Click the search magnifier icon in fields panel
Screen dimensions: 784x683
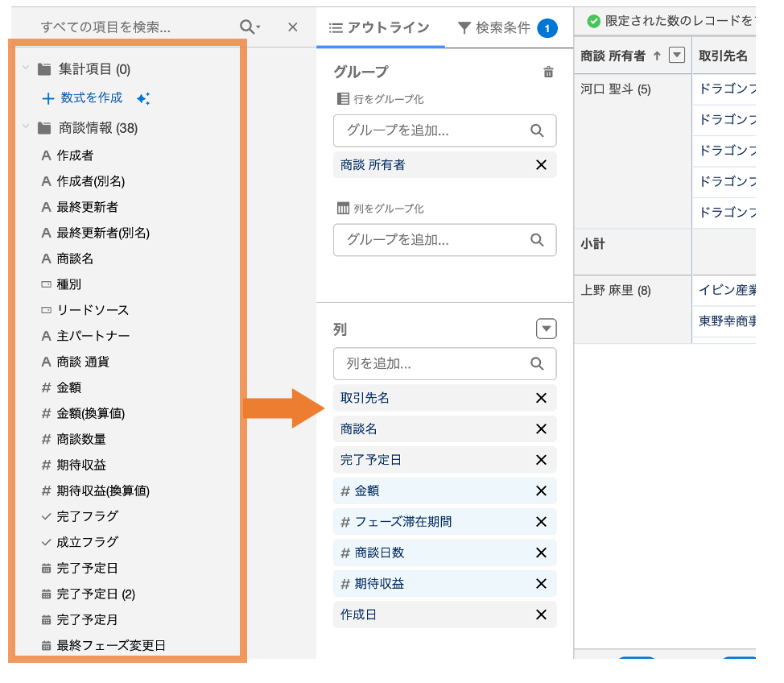tap(248, 27)
